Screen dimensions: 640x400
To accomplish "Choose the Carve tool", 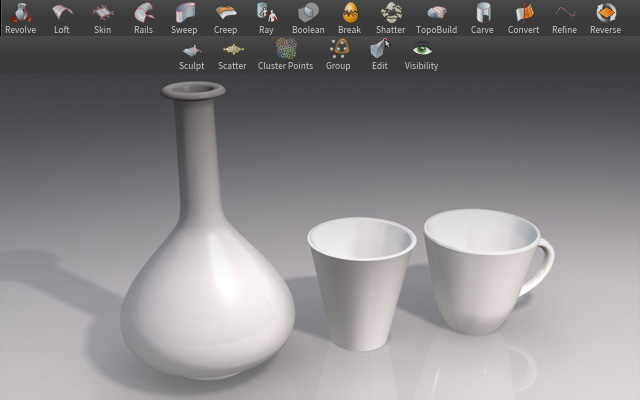I will pos(482,18).
